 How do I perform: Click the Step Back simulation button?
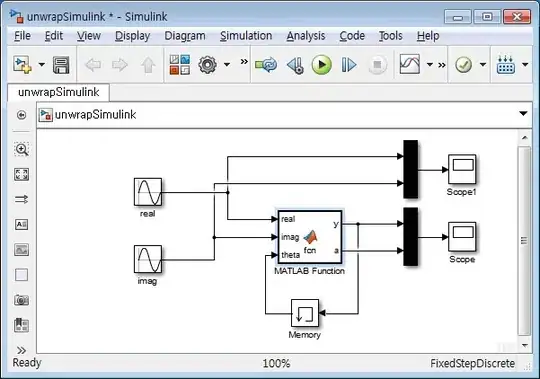tap(295, 65)
